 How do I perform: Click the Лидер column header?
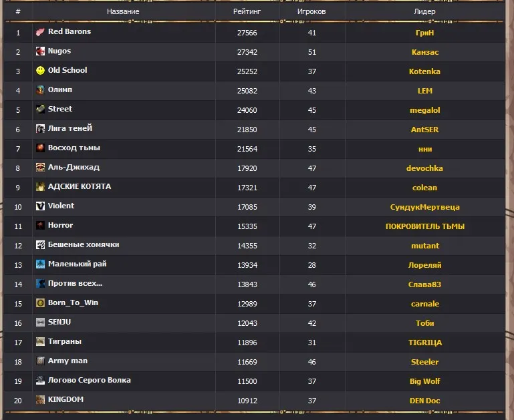coord(424,11)
